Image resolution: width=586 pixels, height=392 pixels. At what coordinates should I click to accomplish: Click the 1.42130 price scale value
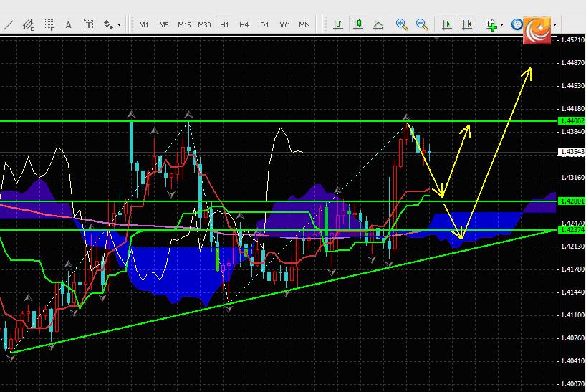[x=572, y=247]
